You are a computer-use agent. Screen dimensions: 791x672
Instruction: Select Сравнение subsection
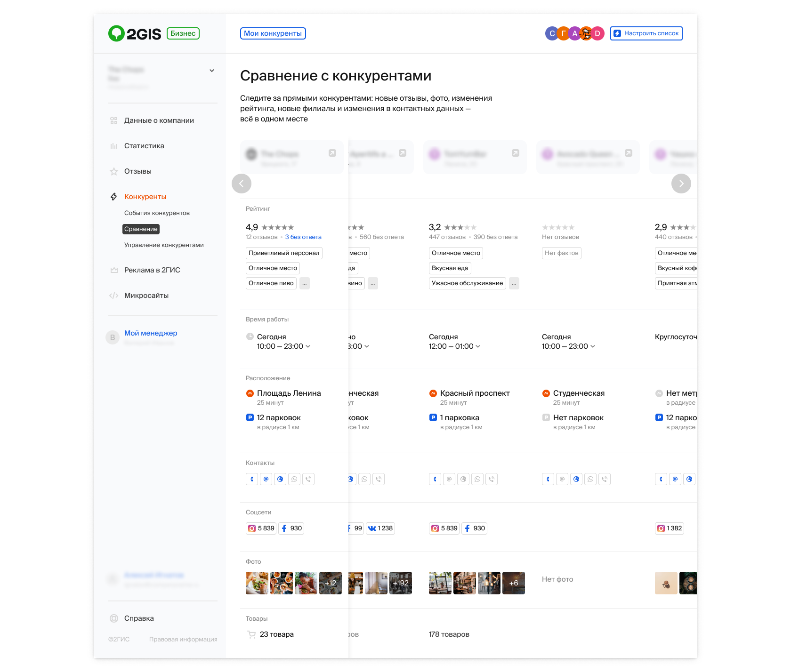tap(141, 229)
